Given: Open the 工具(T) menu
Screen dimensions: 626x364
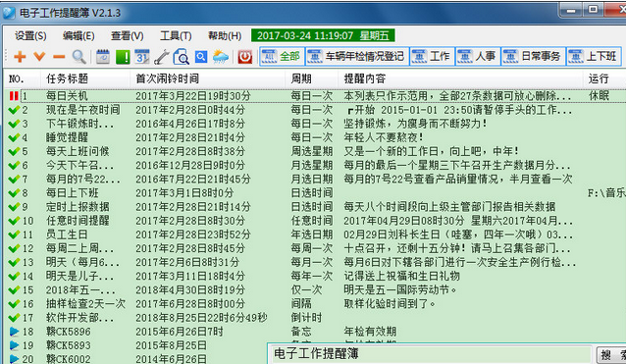Looking at the screenshot, I should 176,36.
